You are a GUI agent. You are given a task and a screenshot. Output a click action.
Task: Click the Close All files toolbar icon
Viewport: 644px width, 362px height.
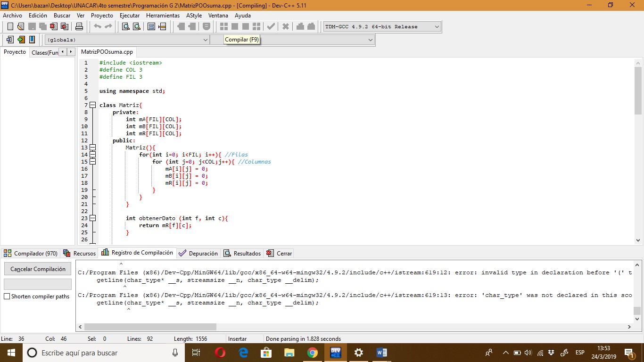[x=65, y=26]
